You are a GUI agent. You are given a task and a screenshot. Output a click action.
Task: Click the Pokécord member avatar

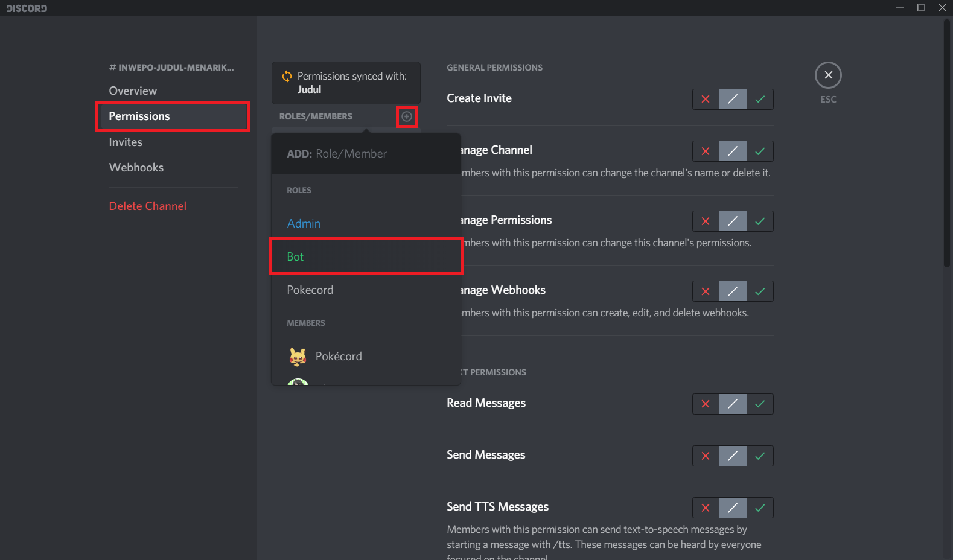(298, 357)
